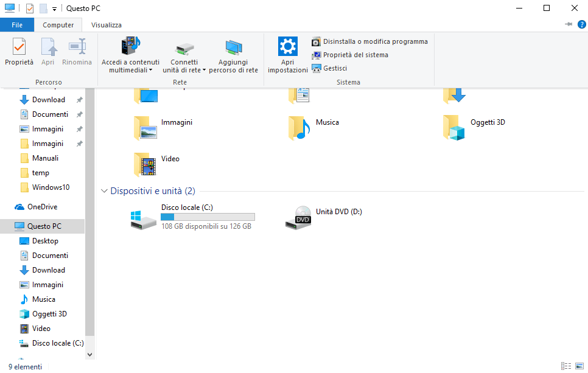Click the Disco locale (C:) capacity bar
This screenshot has width=588, height=373.
coord(208,217)
